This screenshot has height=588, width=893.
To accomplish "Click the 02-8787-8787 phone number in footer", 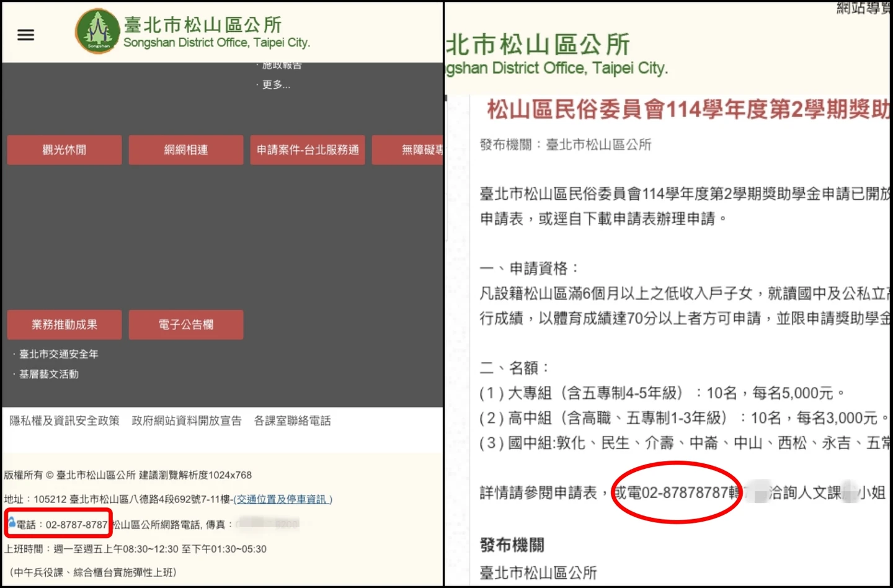I will point(76,525).
